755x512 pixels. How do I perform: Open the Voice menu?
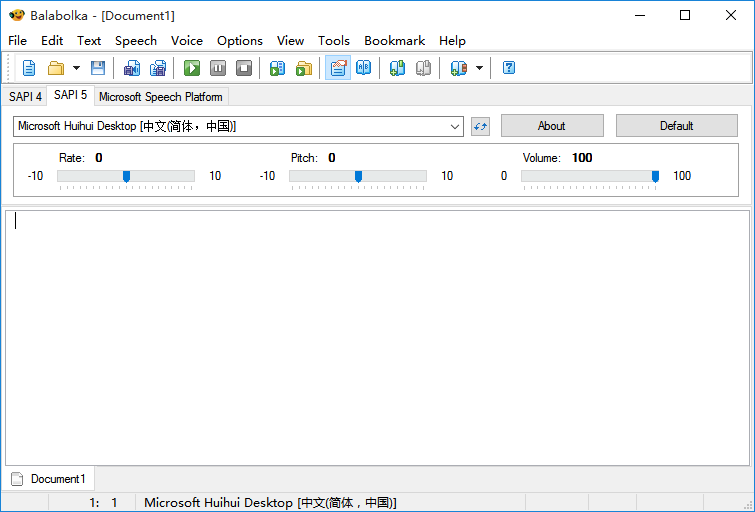pyautogui.click(x=187, y=41)
